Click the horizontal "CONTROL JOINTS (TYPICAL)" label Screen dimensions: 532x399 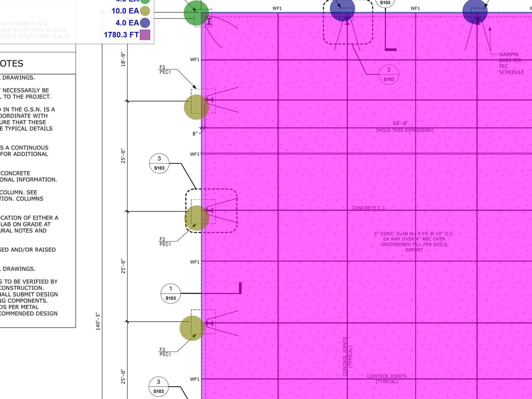(387, 379)
